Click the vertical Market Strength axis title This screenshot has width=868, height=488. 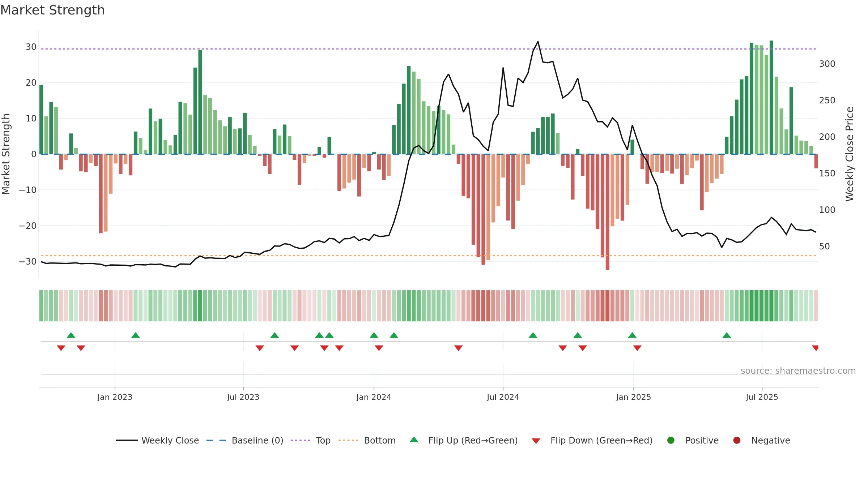coord(6,154)
